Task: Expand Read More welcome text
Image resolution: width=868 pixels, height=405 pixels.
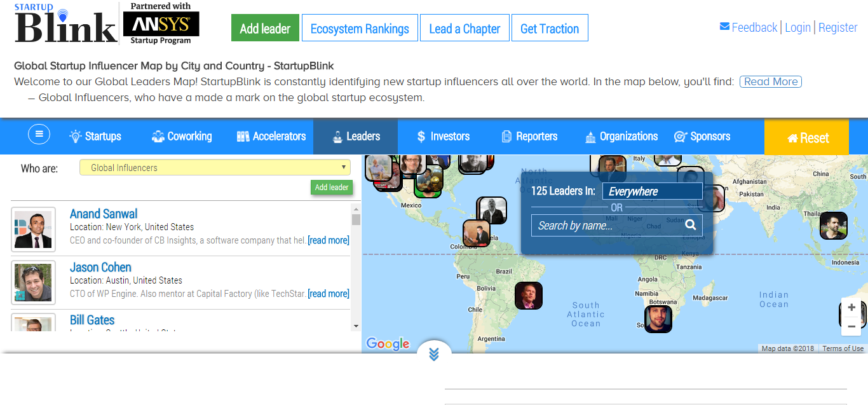Action: (x=770, y=81)
